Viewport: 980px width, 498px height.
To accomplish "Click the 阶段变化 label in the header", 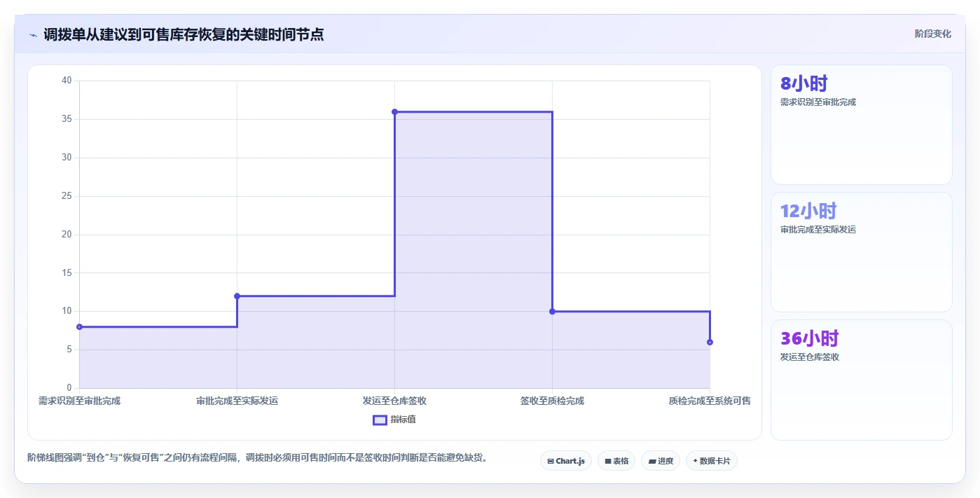I will pos(932,34).
